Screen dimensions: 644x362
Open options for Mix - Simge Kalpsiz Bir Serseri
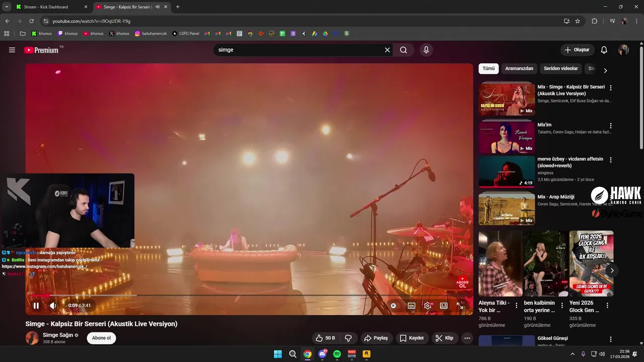tap(611, 87)
